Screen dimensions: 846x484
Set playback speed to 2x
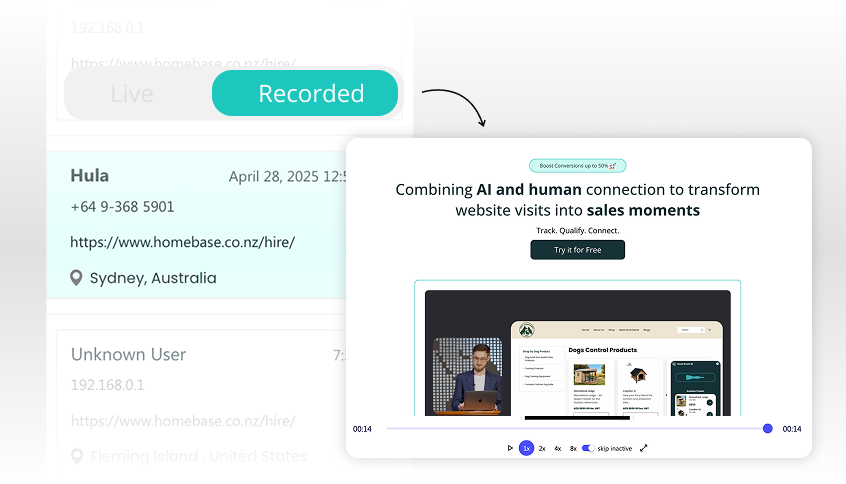click(x=542, y=448)
